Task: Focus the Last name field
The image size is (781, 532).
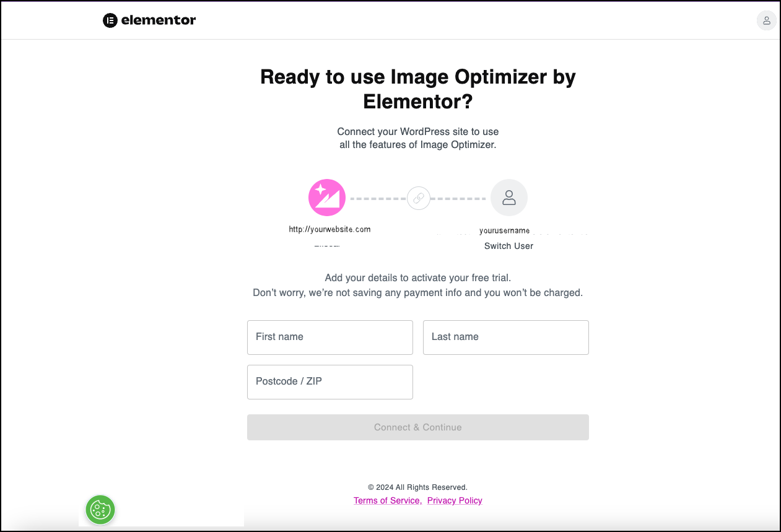Action: pyautogui.click(x=506, y=338)
